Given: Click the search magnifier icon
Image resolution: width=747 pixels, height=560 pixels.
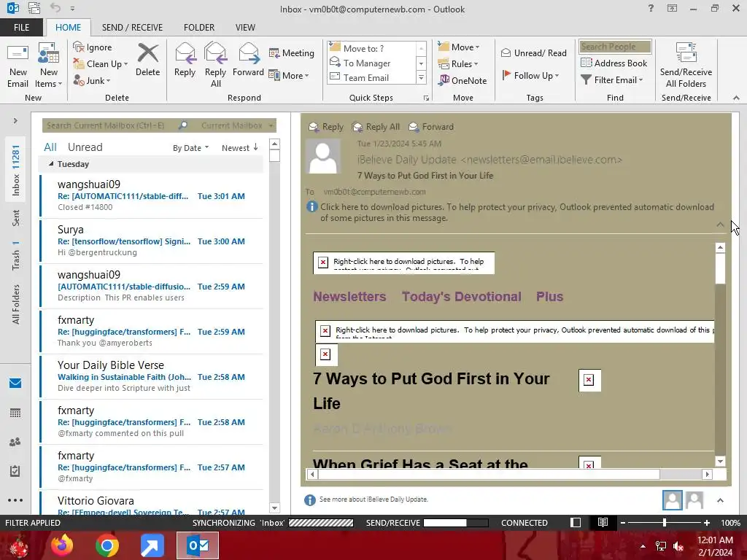Looking at the screenshot, I should (x=183, y=125).
